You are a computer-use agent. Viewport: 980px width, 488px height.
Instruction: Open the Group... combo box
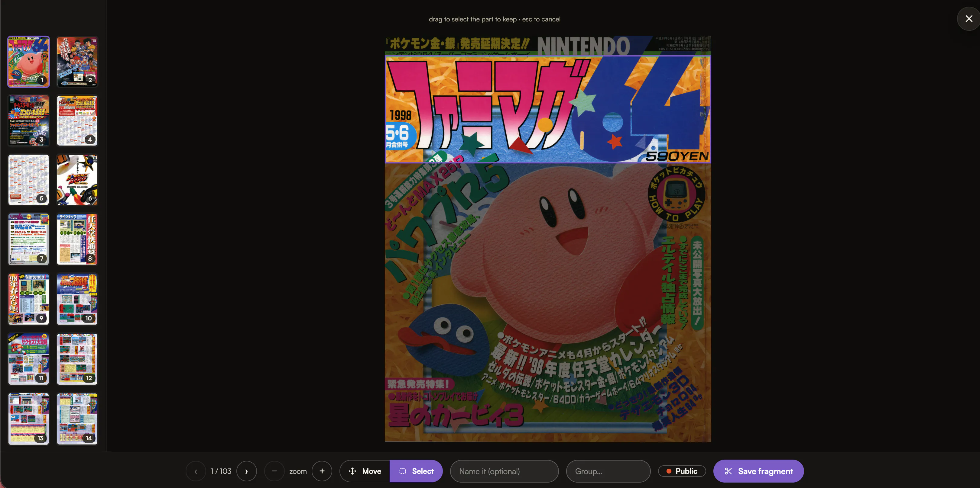[x=608, y=471]
